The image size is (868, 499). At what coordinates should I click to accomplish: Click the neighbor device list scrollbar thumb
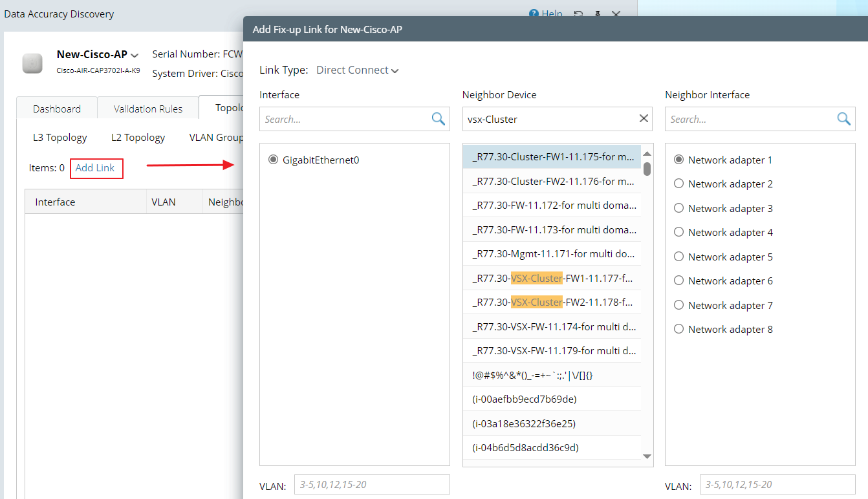(x=647, y=168)
